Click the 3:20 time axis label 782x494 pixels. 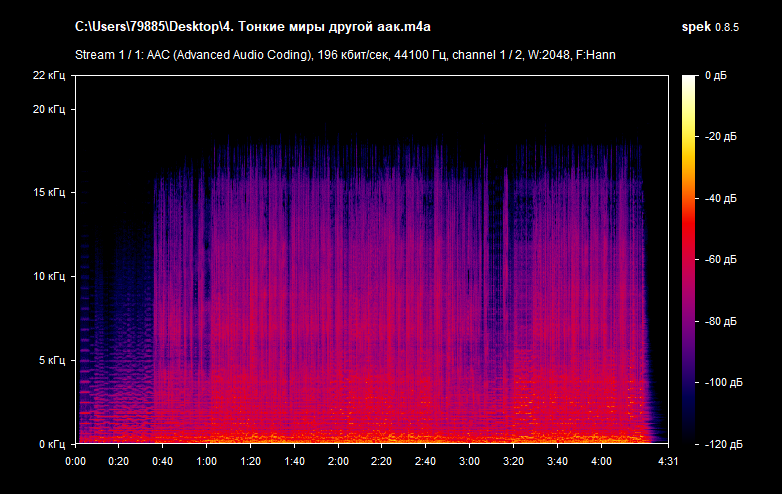click(x=514, y=461)
